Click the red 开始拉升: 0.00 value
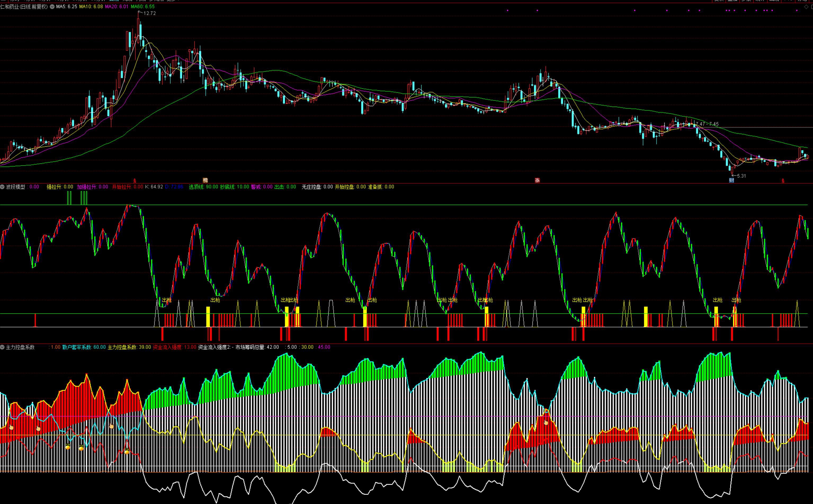813x504 pixels. (x=127, y=187)
